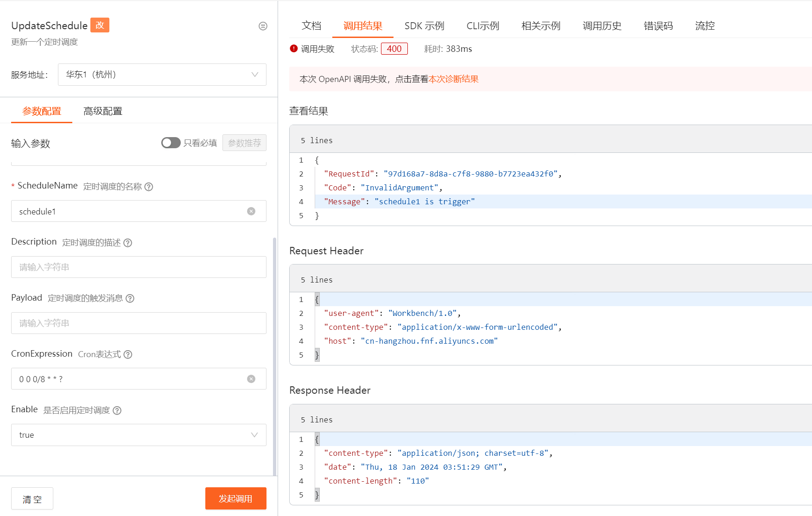
Task: Click the response date header value
Action: point(431,467)
